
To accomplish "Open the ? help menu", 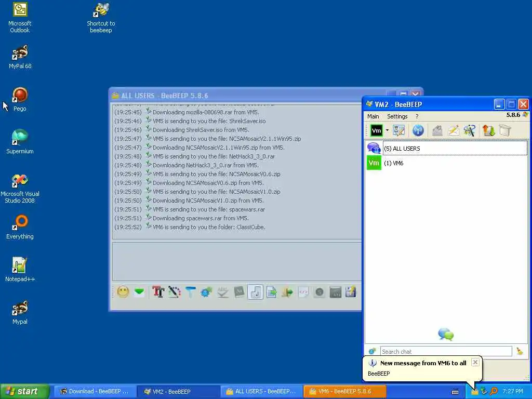I will click(x=417, y=116).
